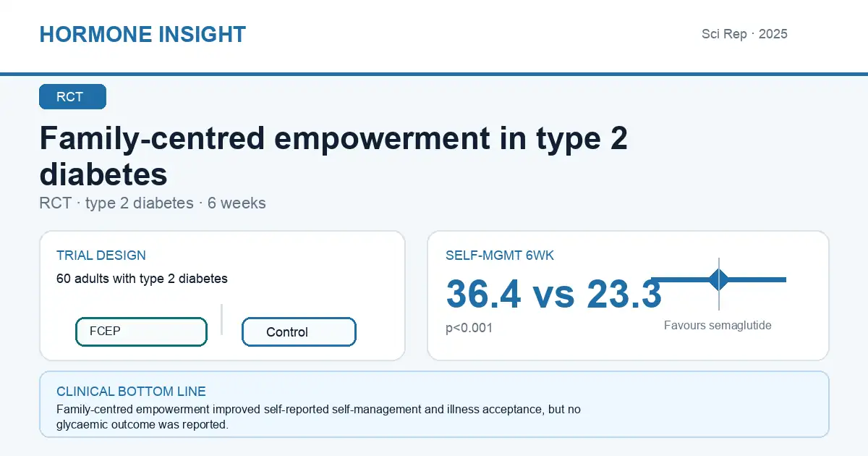Click the Control arm box

299,332
